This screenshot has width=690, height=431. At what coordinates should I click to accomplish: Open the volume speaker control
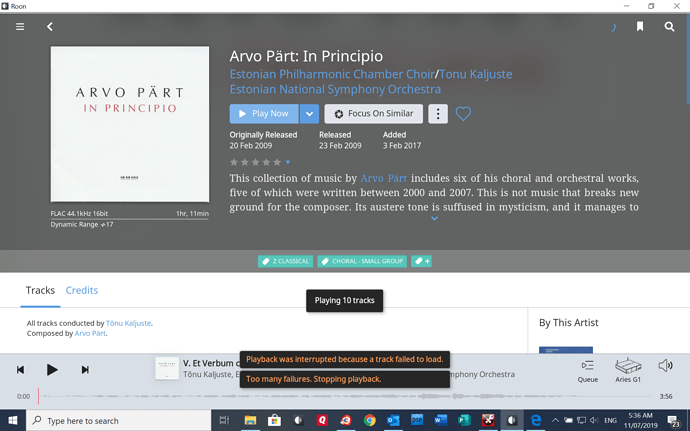tap(665, 365)
